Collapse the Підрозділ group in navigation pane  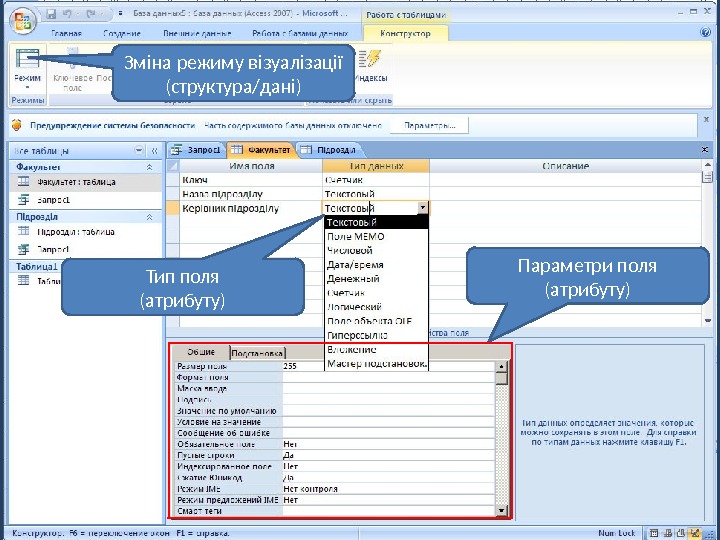tap(149, 217)
